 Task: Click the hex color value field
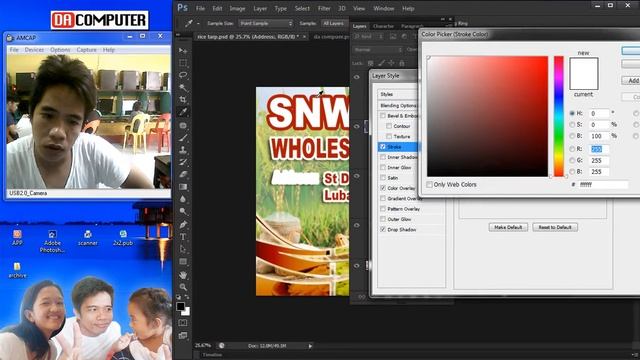[603, 184]
